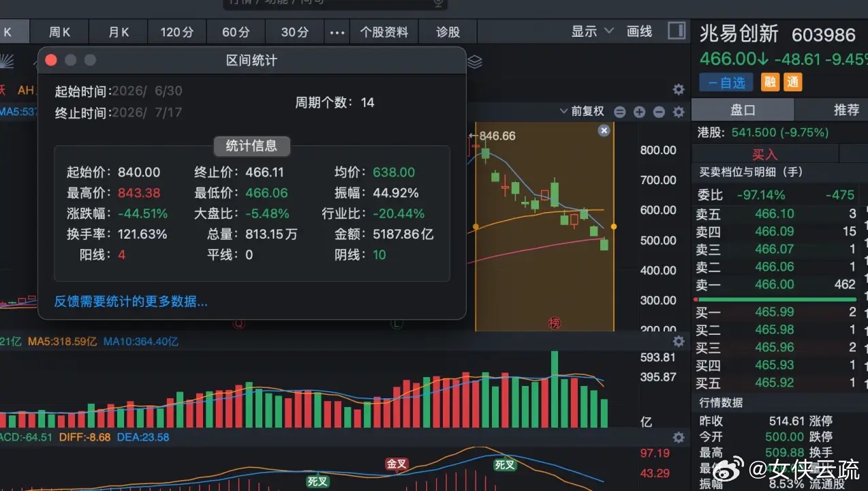
Task: Zoom out chart with minus icon
Action: click(659, 112)
